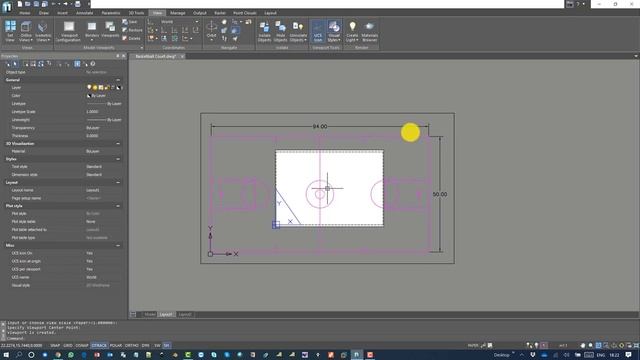Click the 50.00 dimension text

point(440,194)
